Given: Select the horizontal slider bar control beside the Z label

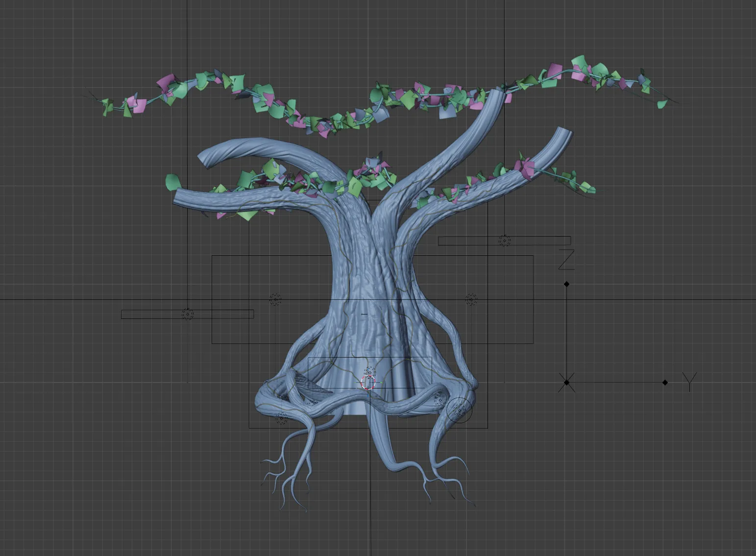Looking at the screenshot, I should [504, 241].
